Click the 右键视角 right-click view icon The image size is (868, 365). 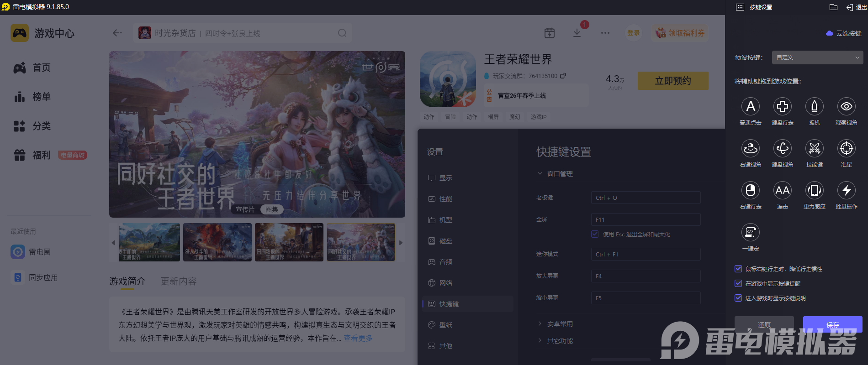click(x=750, y=148)
